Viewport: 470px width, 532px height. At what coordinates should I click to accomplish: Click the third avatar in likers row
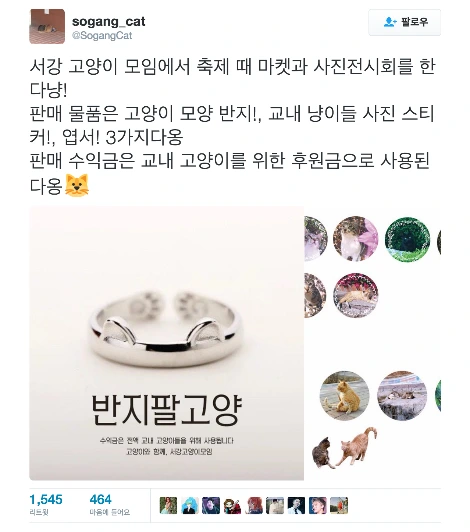pos(211,505)
